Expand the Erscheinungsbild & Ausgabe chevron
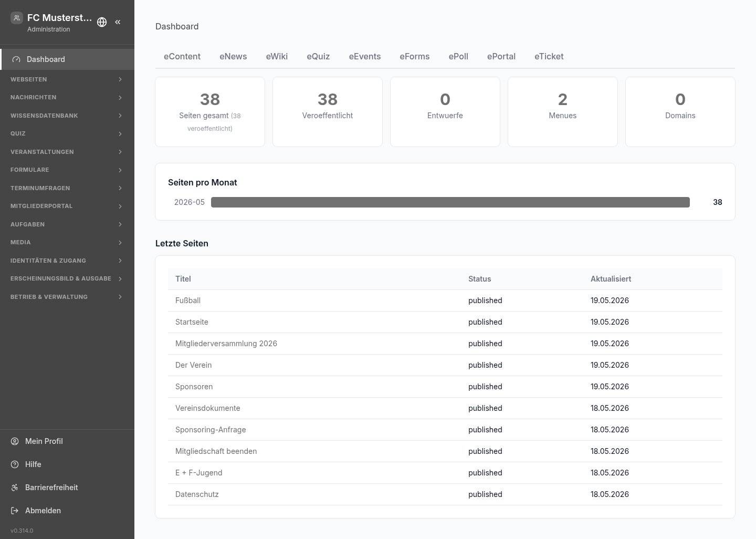 click(x=120, y=279)
